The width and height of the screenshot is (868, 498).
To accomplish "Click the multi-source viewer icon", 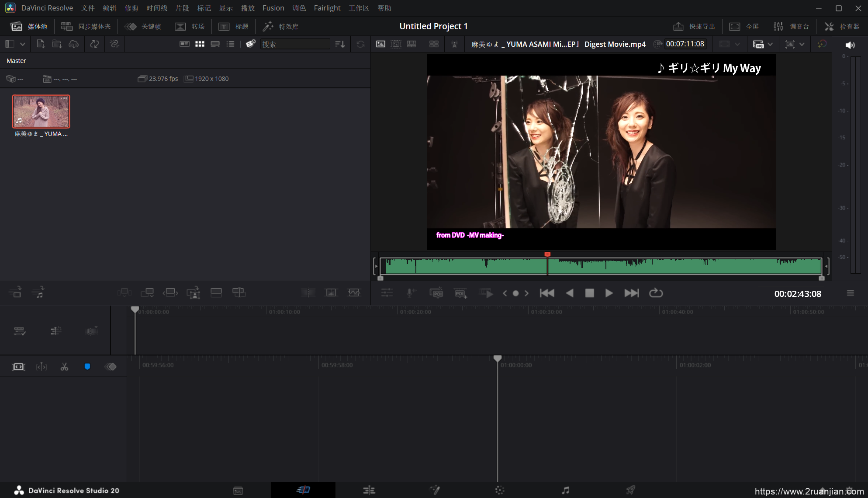I will pyautogui.click(x=434, y=44).
